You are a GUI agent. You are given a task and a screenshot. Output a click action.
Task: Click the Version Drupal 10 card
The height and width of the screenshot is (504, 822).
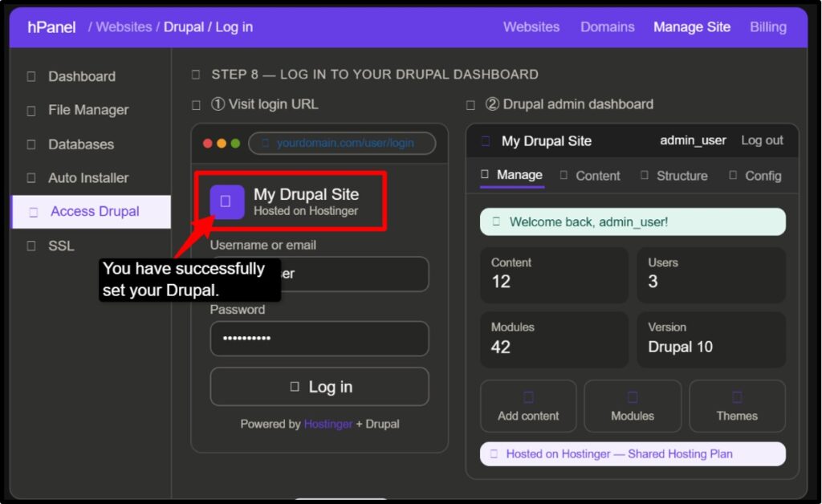(x=711, y=339)
